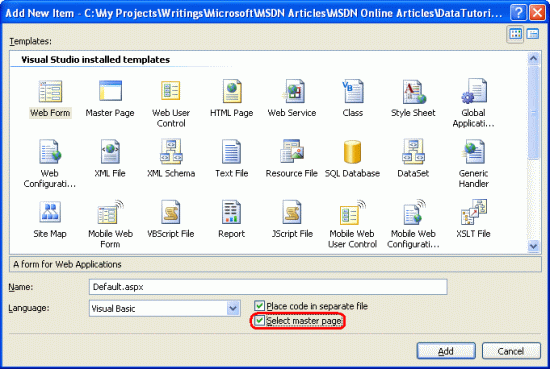The width and height of the screenshot is (550, 369).
Task: Choose the Site Map template icon
Action: pos(50,212)
